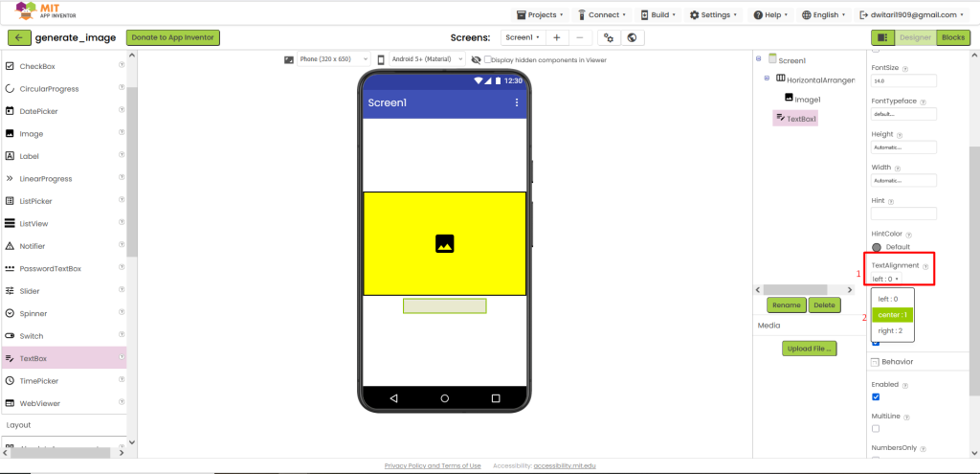Click the green back arrow button

pos(19,37)
